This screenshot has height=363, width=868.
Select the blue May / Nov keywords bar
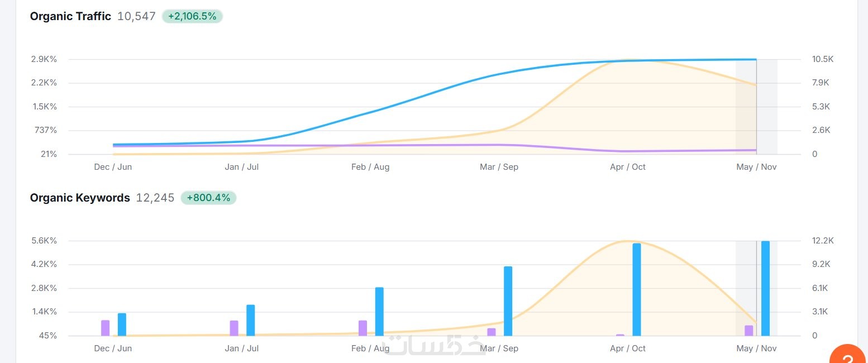pyautogui.click(x=765, y=288)
